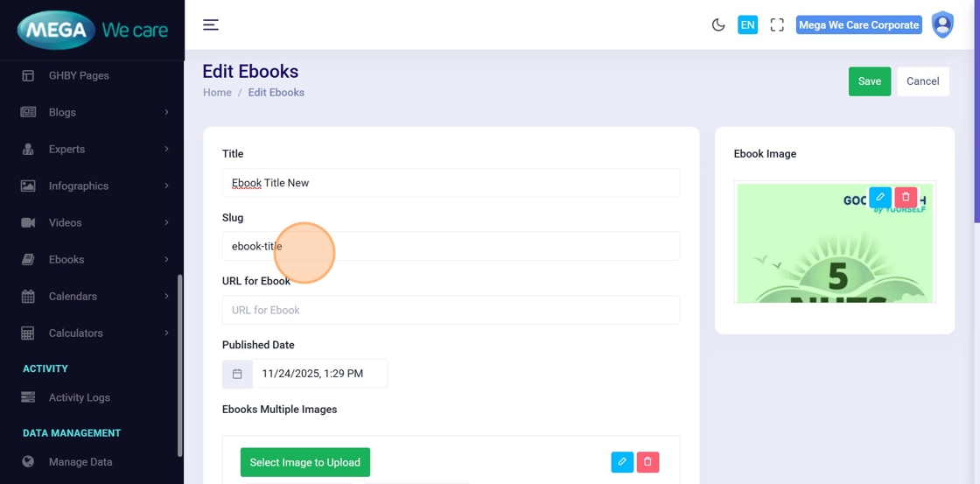Enter fullscreen mode via header icon
Viewport: 980px width, 484px height.
(x=777, y=25)
